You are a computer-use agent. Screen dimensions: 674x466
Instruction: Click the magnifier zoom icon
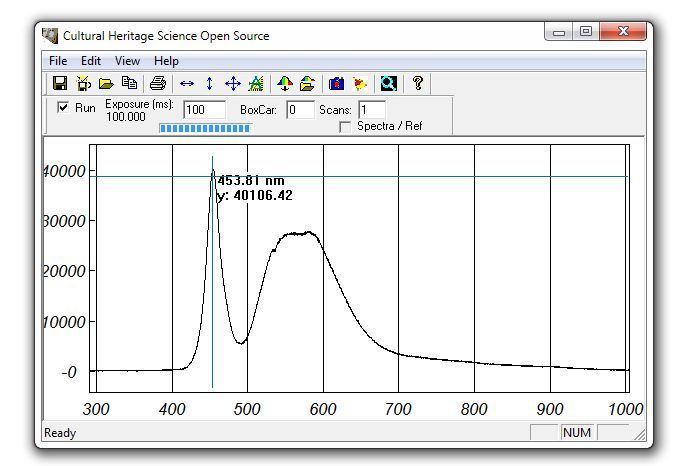point(389,84)
